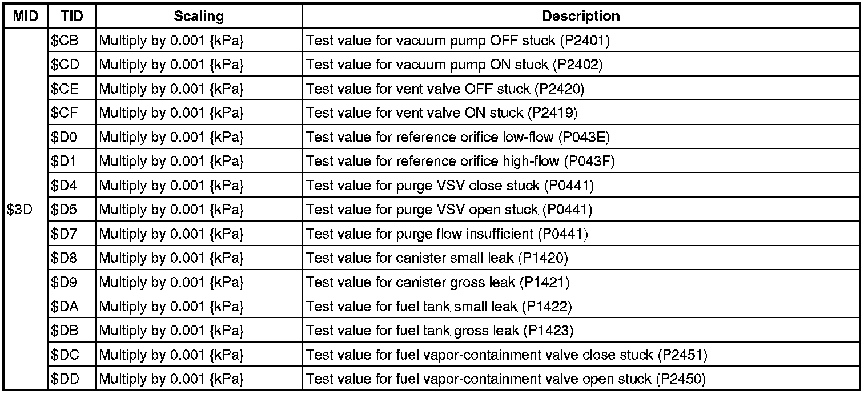Click reference orifice high-flow (P043F) description

[460, 162]
